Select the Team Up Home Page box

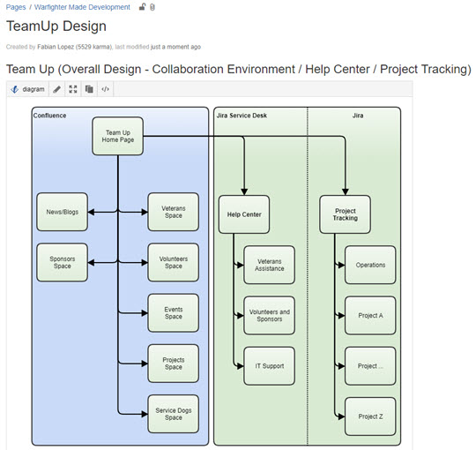[118, 136]
